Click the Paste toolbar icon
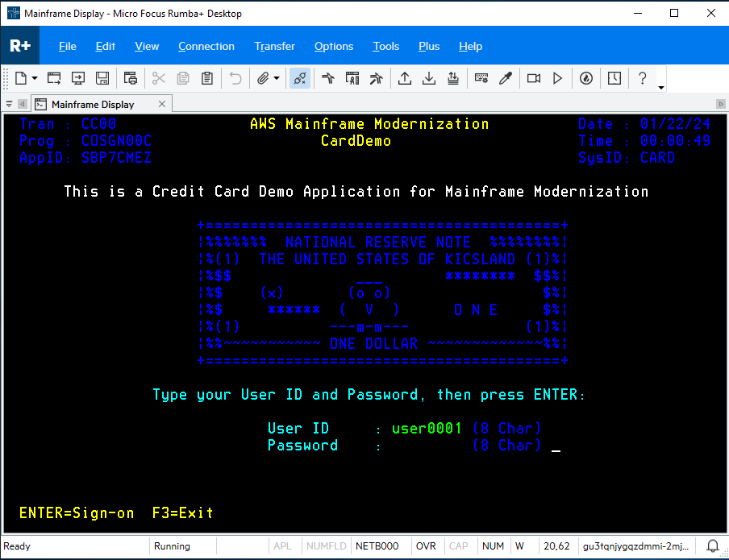 [206, 78]
